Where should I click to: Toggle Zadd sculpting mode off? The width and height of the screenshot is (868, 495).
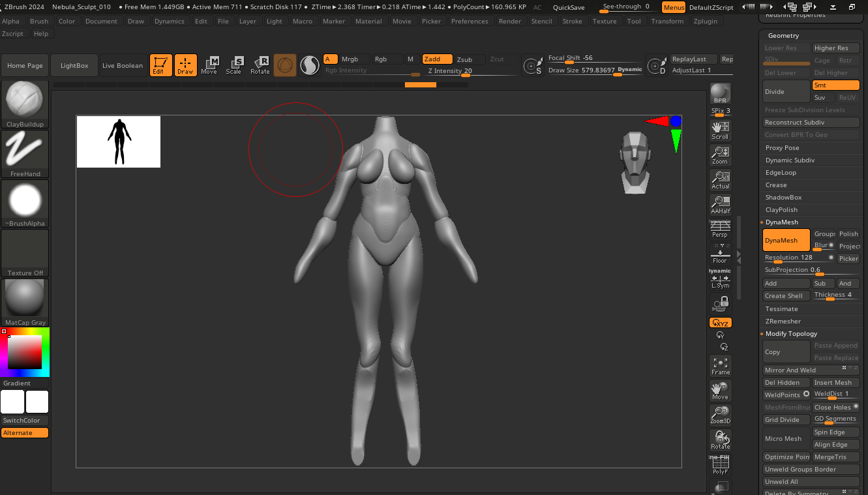pyautogui.click(x=436, y=58)
